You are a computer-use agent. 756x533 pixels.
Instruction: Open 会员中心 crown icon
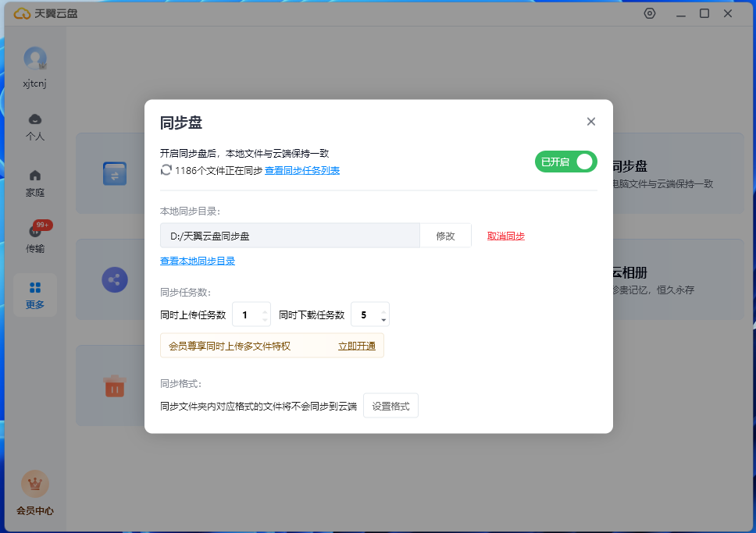point(35,484)
